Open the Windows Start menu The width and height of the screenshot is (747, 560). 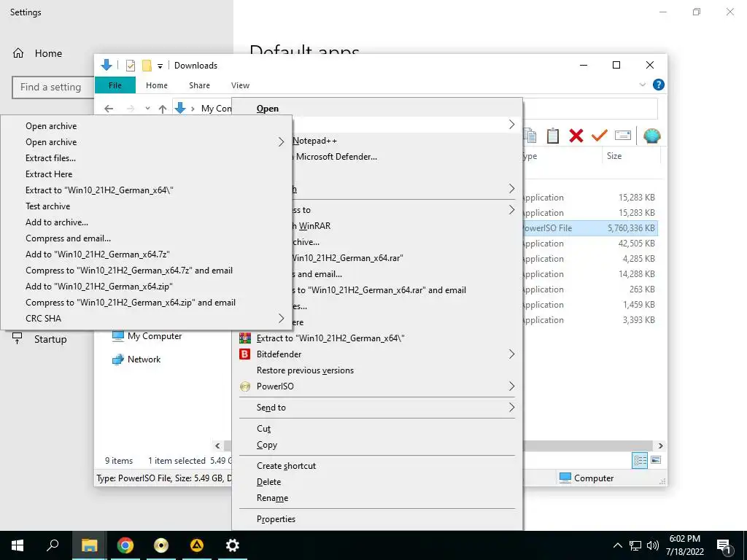pos(18,545)
